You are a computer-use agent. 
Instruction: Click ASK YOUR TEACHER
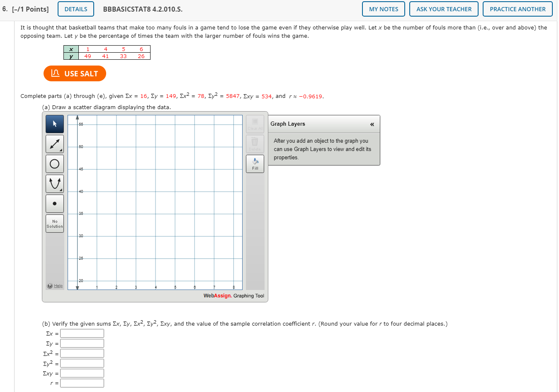pyautogui.click(x=443, y=9)
